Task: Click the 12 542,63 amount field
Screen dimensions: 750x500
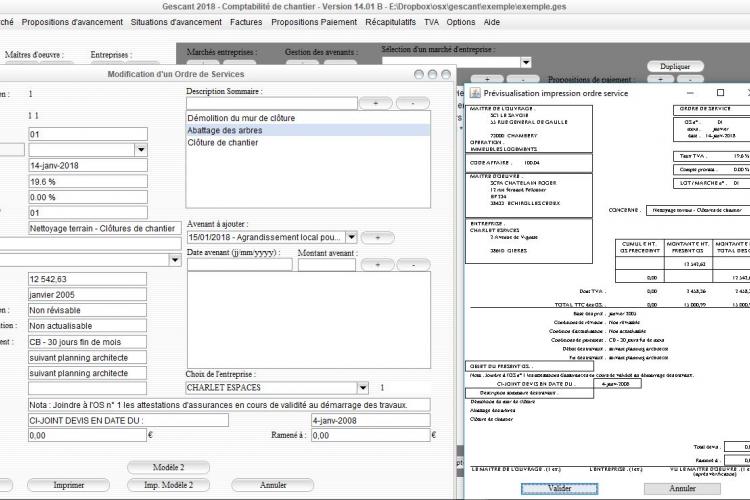Action: coord(88,279)
